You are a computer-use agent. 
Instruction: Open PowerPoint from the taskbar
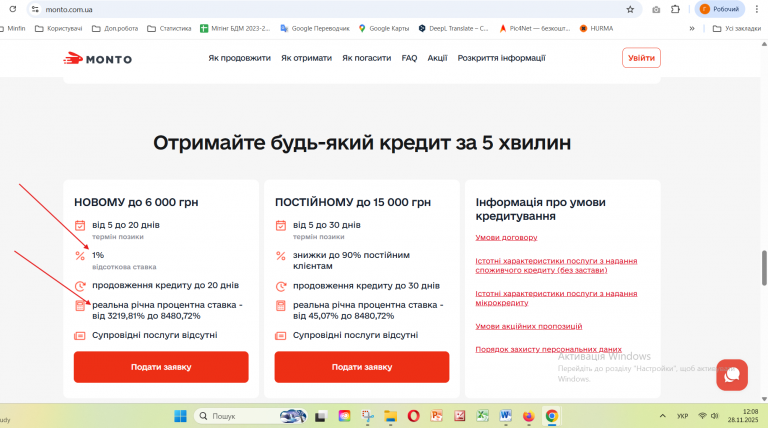[x=436, y=416]
